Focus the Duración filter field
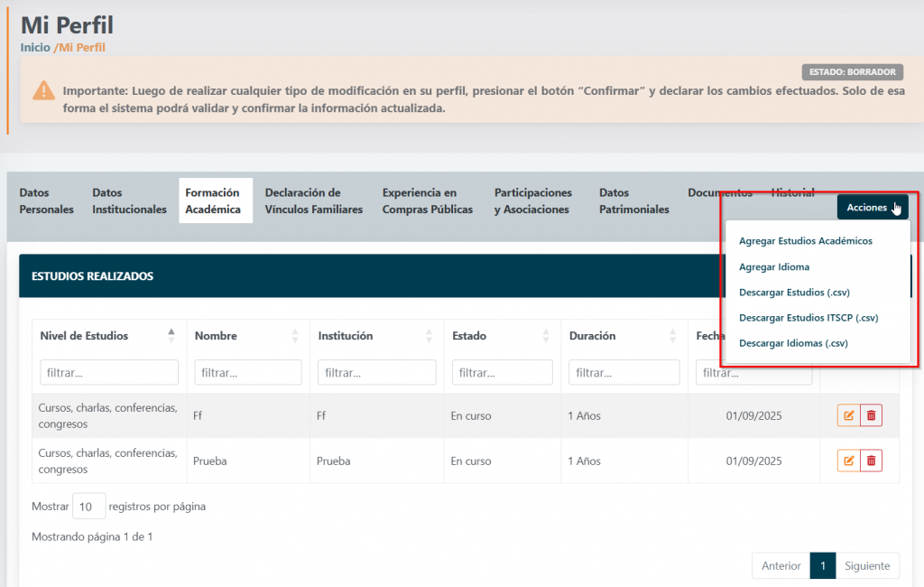This screenshot has width=924, height=587. coord(624,372)
